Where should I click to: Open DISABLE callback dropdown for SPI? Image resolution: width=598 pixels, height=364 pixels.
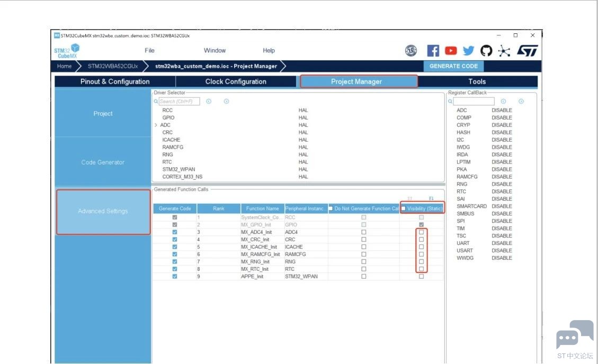[502, 221]
